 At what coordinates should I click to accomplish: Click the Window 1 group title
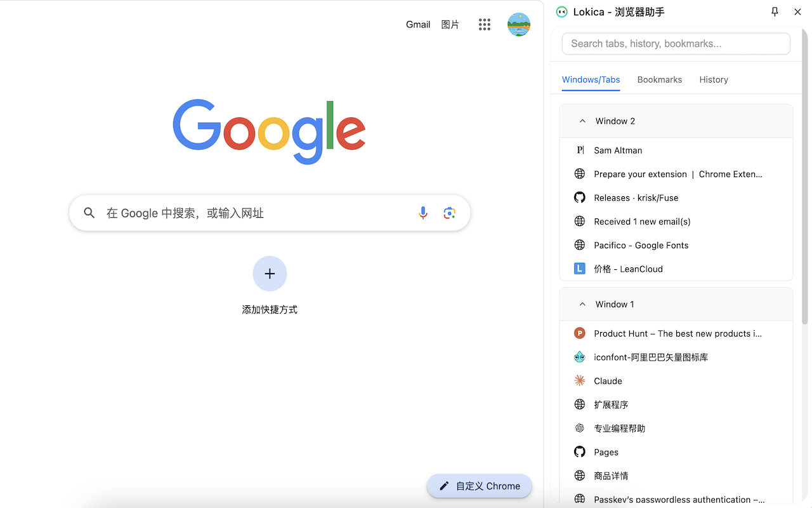pos(615,304)
